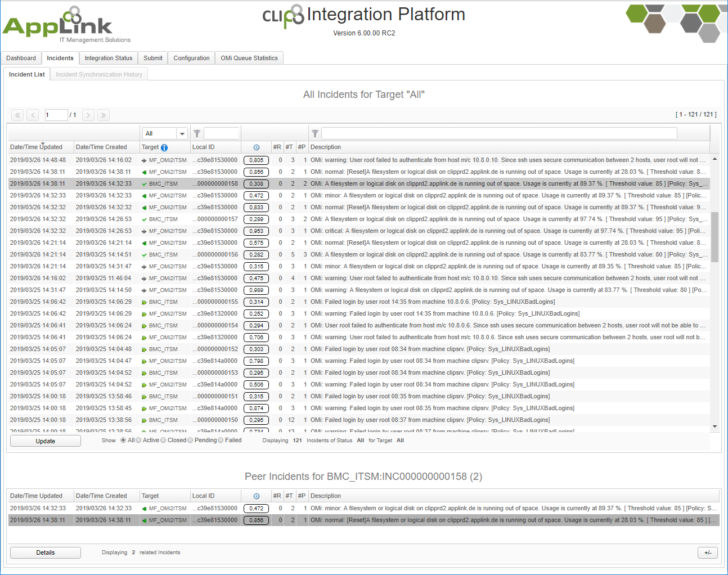Click filter funnel icon for Description column
Viewport: 728px width, 575px height.
pyautogui.click(x=315, y=133)
